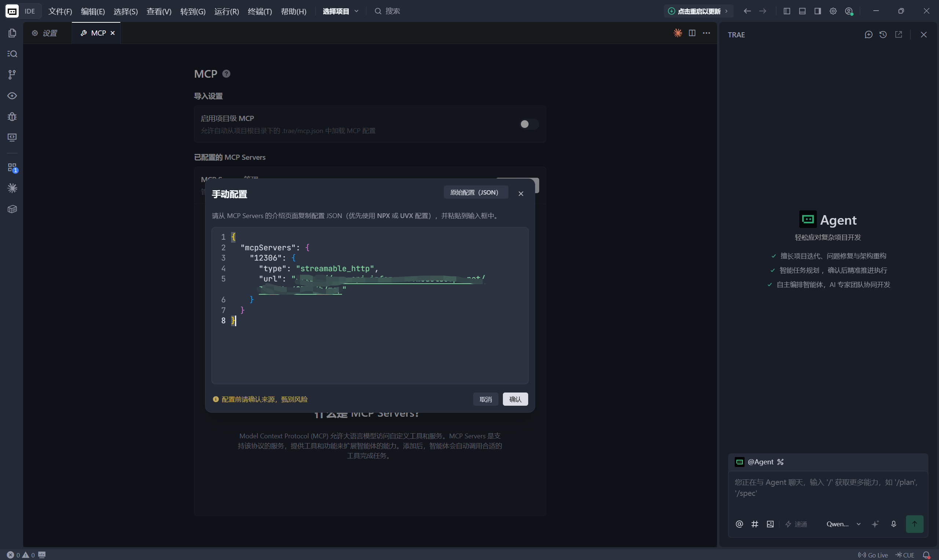Image resolution: width=939 pixels, height=560 pixels.
Task: Open the container box icon in sidebar
Action: coord(12,209)
